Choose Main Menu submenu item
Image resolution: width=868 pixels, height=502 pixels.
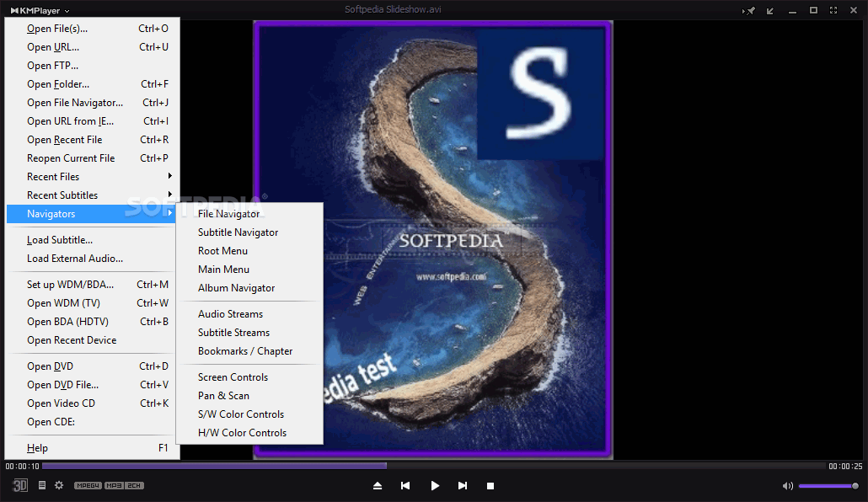[249, 270]
